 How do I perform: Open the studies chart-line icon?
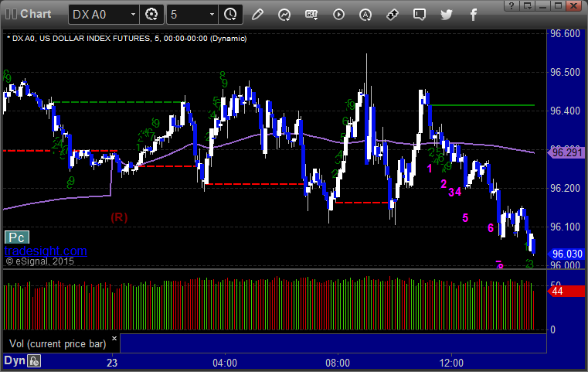(284, 15)
